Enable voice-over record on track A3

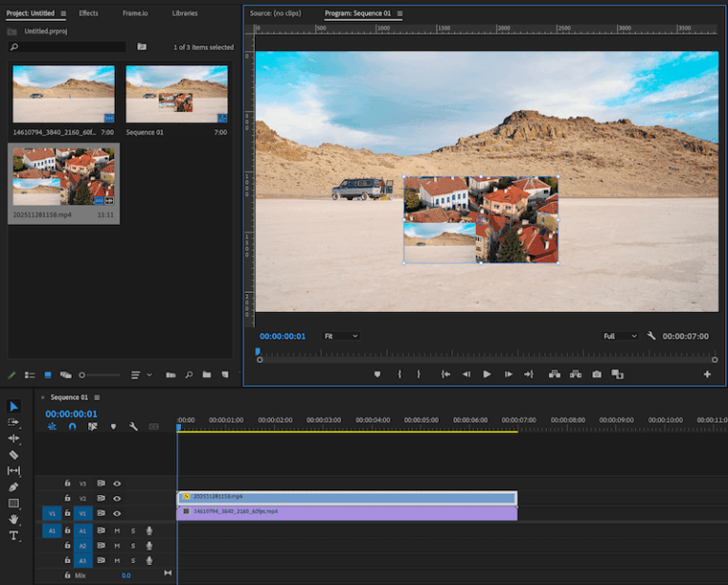pyautogui.click(x=149, y=560)
